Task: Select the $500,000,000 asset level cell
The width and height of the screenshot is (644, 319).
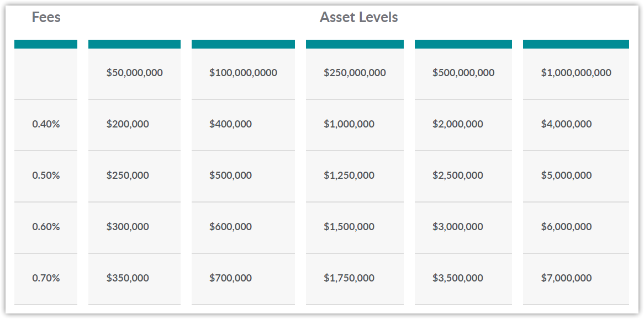Action: pos(463,73)
